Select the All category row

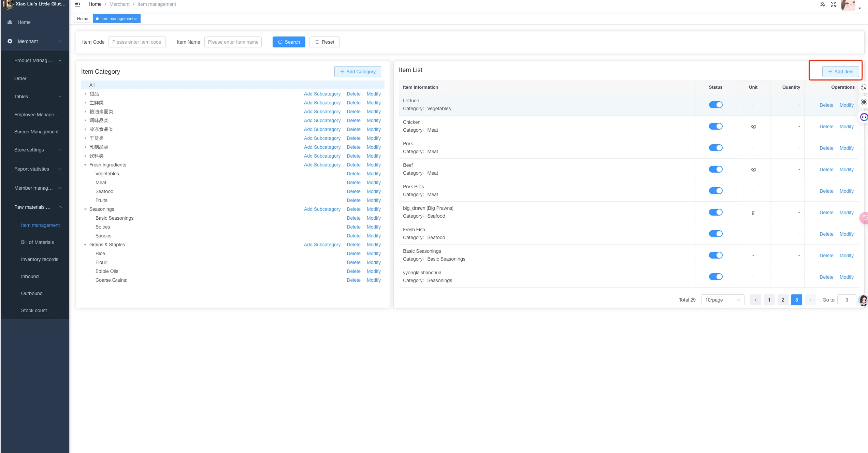tap(233, 85)
